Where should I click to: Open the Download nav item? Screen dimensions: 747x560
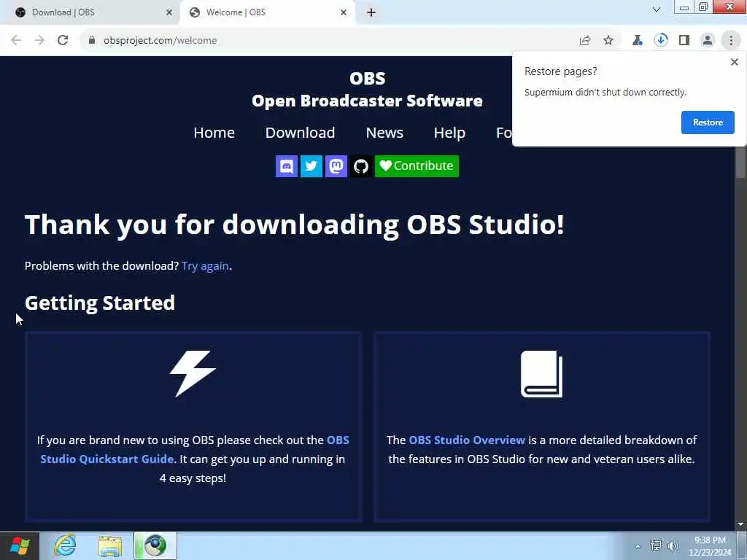pyautogui.click(x=300, y=133)
